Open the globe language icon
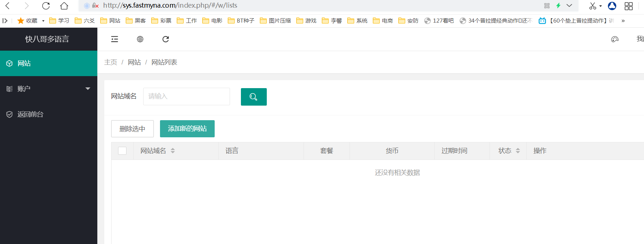Screen dimensions: 644x244 [x=140, y=39]
